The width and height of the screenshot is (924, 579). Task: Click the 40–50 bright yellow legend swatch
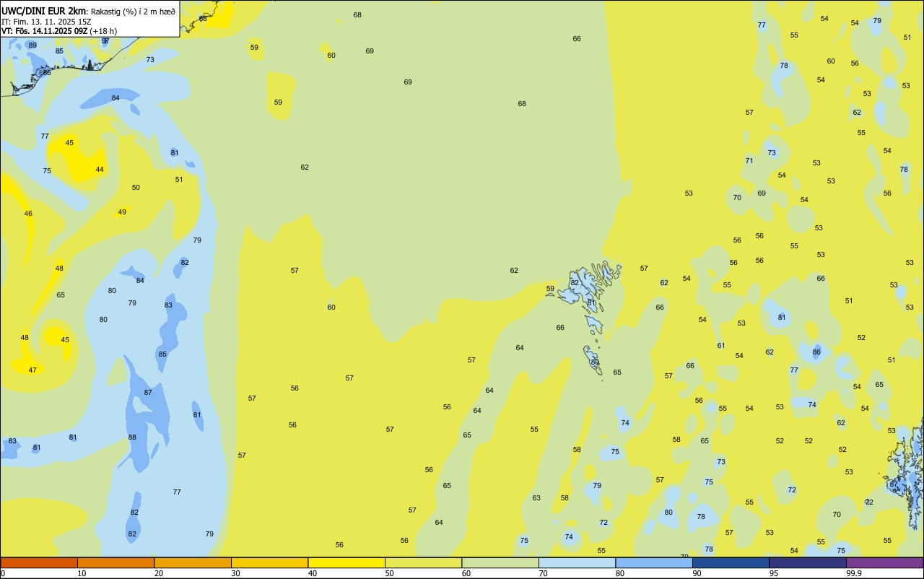[346, 562]
